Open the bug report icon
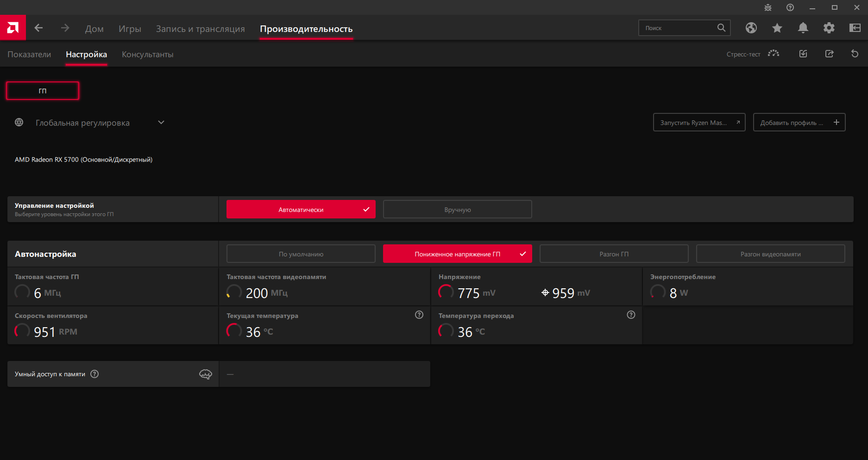The height and width of the screenshot is (460, 868). pos(768,7)
